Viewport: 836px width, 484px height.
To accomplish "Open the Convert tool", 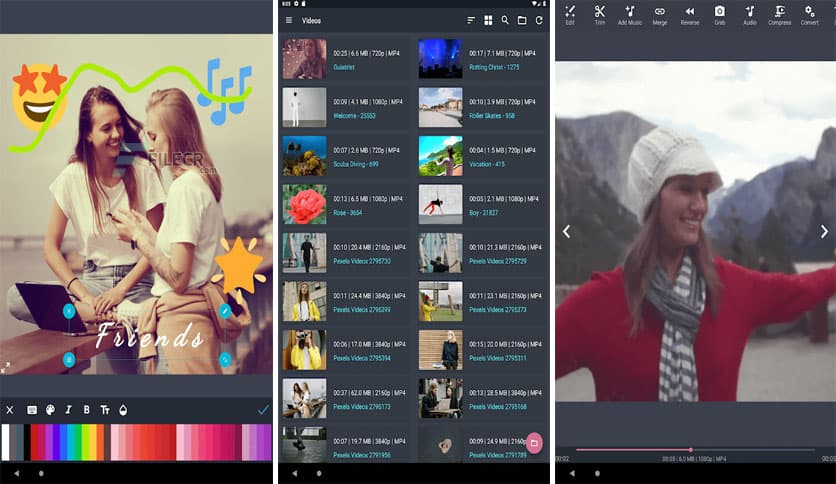I will click(x=809, y=15).
